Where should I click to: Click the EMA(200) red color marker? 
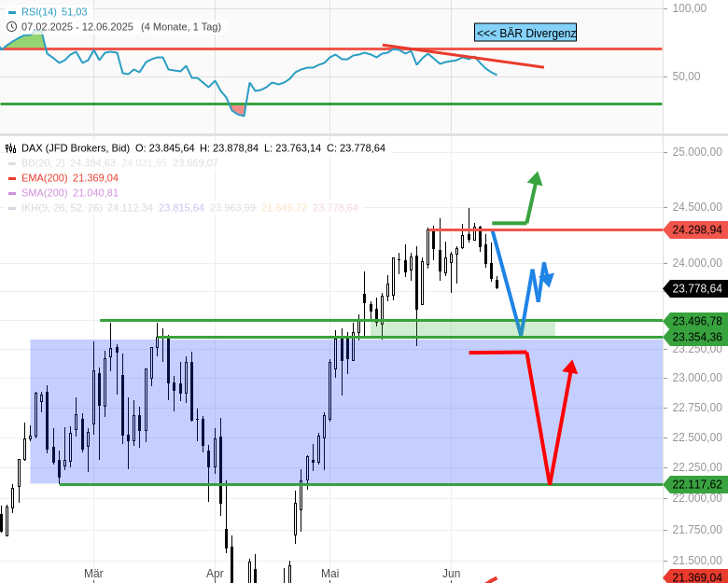(x=12, y=178)
